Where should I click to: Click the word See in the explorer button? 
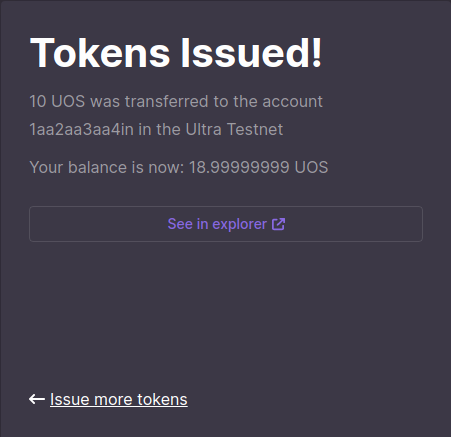[x=180, y=224]
